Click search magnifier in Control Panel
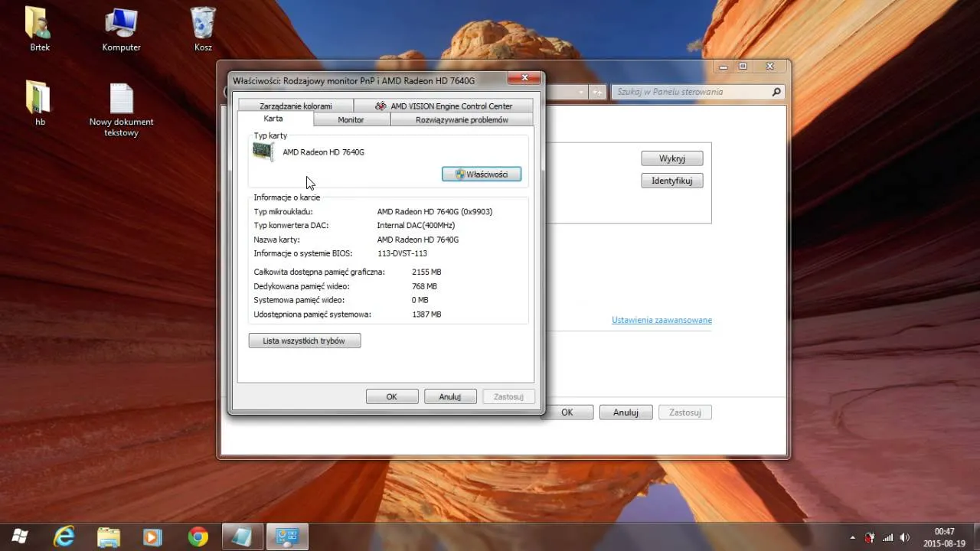 pos(776,92)
